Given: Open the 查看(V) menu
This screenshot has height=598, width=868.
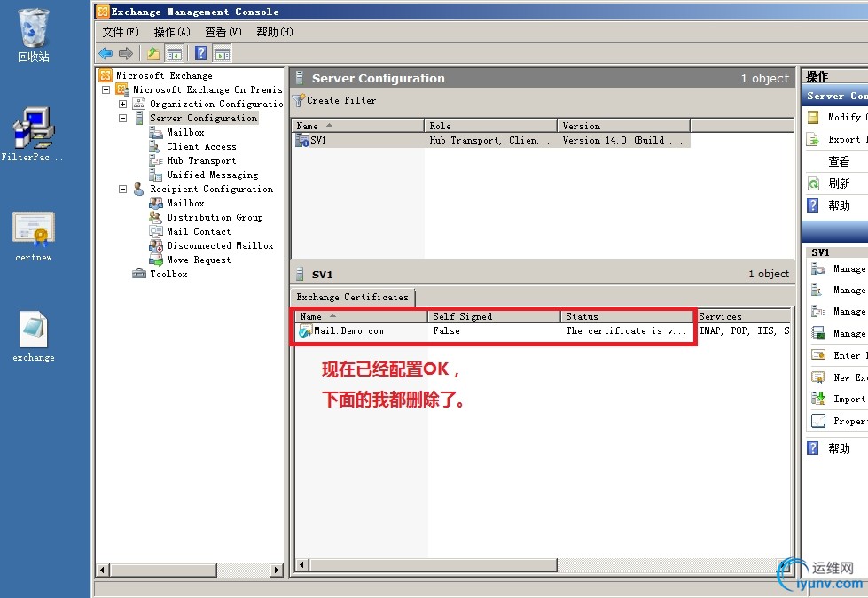Looking at the screenshot, I should pyautogui.click(x=223, y=32).
